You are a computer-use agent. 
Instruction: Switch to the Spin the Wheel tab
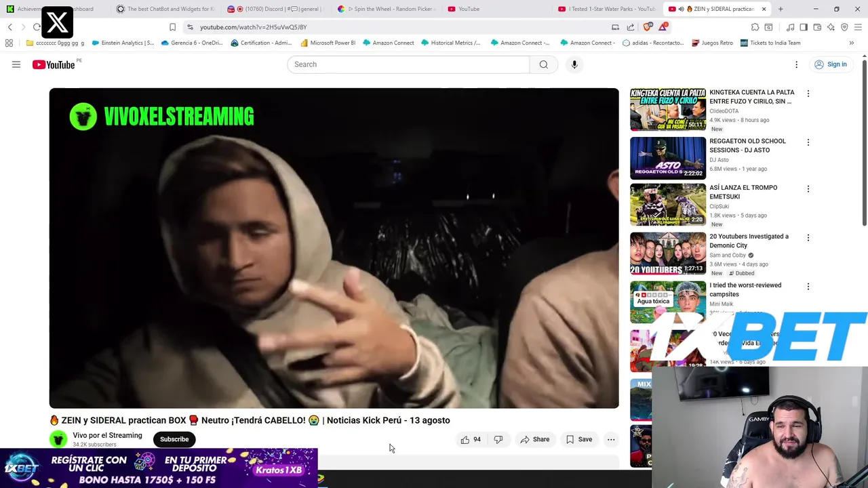[x=387, y=9]
